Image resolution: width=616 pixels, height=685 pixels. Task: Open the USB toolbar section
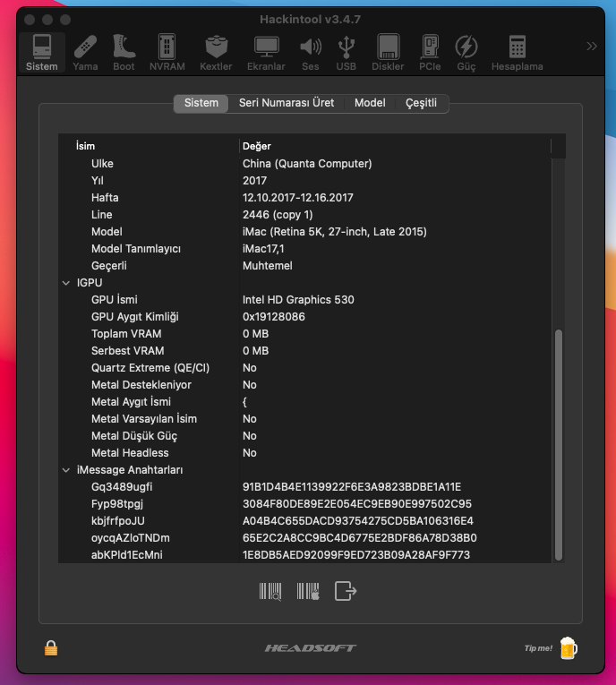point(346,53)
